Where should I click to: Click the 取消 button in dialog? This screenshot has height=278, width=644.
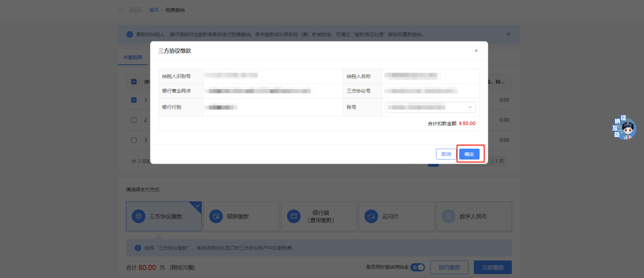pyautogui.click(x=446, y=154)
